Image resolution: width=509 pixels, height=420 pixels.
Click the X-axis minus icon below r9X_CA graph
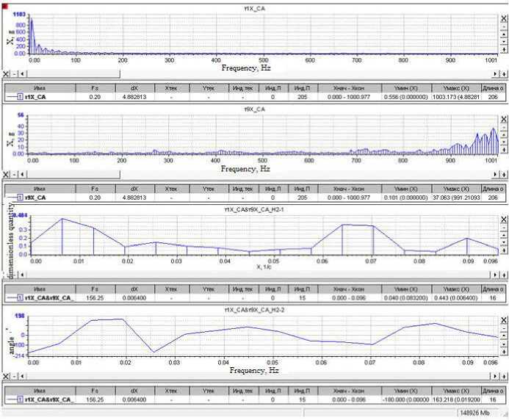click(x=14, y=175)
